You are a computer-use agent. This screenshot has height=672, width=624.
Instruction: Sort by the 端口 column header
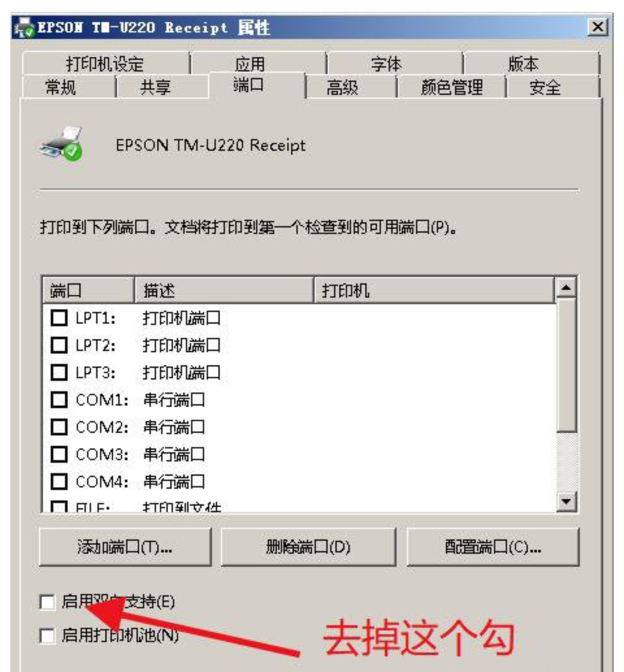coord(88,291)
